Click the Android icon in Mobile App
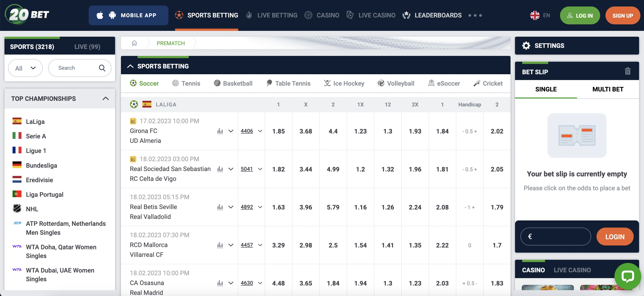The width and height of the screenshot is (644, 296). (112, 15)
